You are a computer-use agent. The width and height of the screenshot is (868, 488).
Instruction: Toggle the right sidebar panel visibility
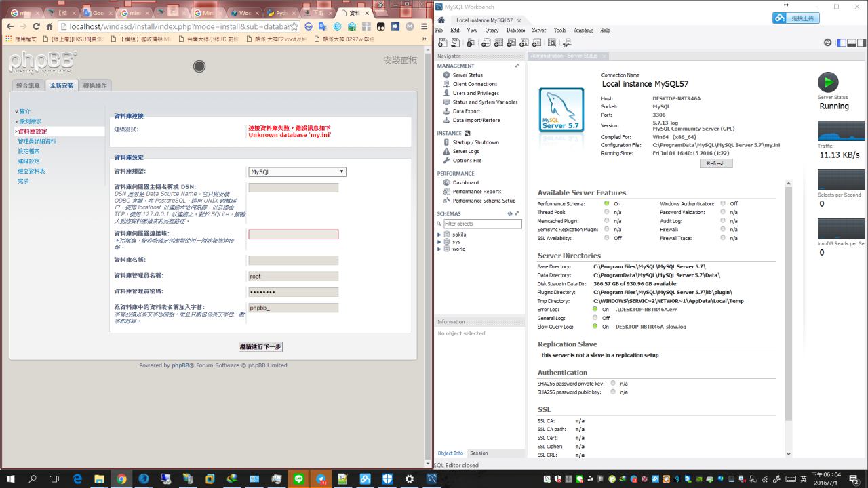click(861, 43)
